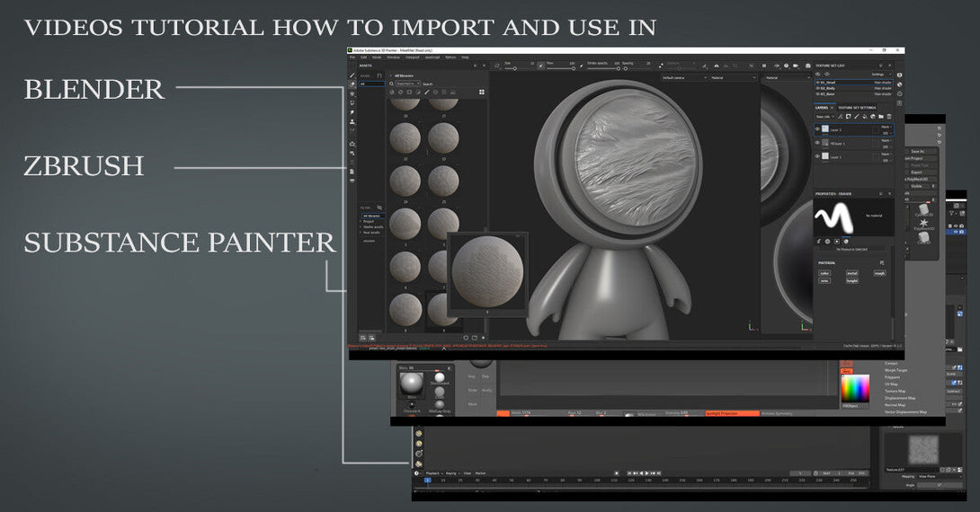Viewport: 980px width, 512px height.
Task: Toggle visibility eye of Fill layer 1
Action: coord(817,143)
